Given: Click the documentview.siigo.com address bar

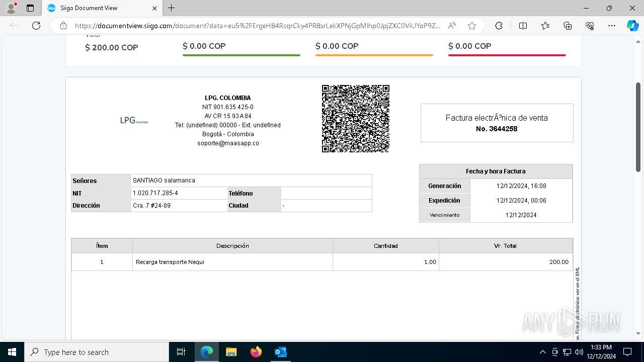Looking at the screenshot, I should [257, 26].
